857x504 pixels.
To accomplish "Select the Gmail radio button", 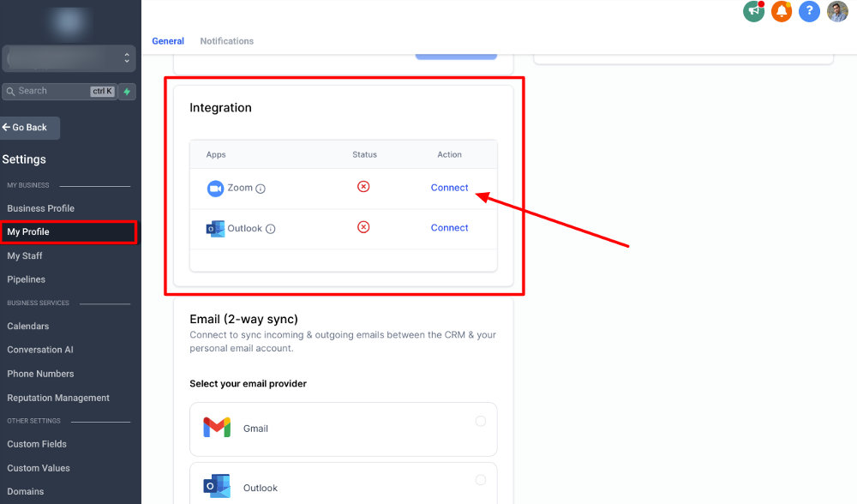I will 480,421.
